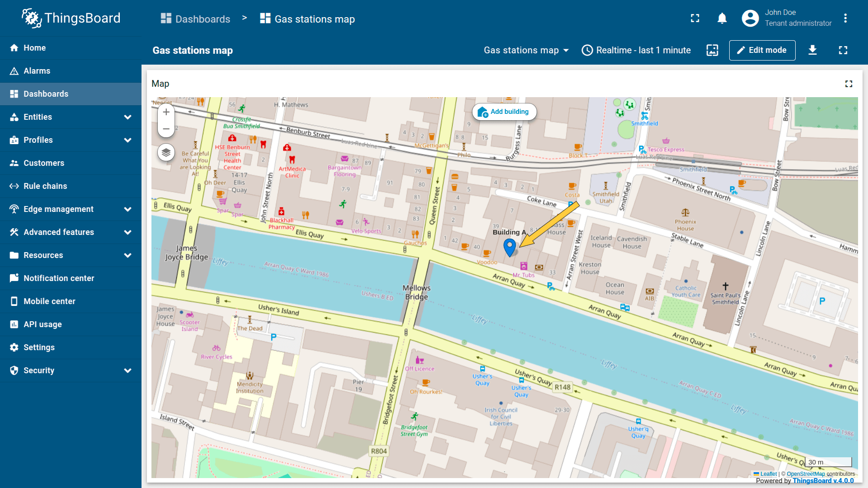
Task: Open Realtime last 1 minute timewindow
Action: [x=636, y=50]
